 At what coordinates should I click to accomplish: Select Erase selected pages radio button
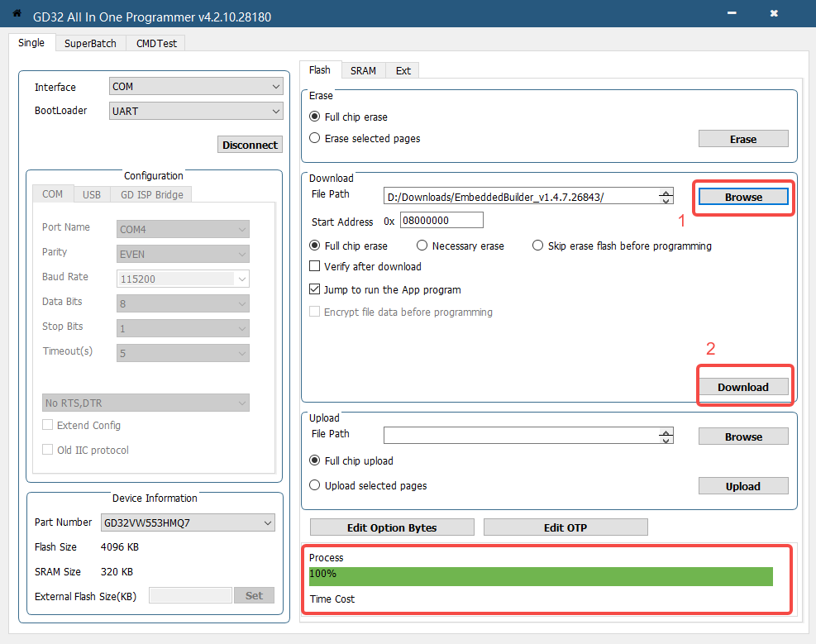315,139
